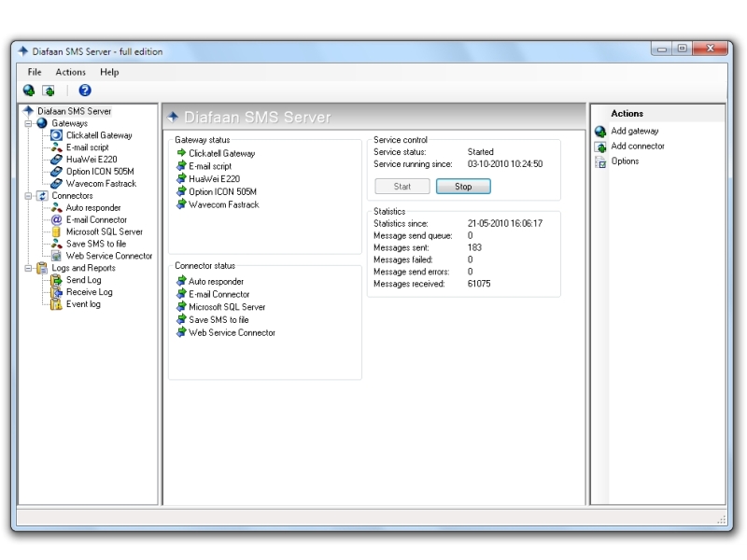Click the Add gateway globe icon in the Actions pane
The height and width of the screenshot is (560, 747).
click(x=600, y=131)
